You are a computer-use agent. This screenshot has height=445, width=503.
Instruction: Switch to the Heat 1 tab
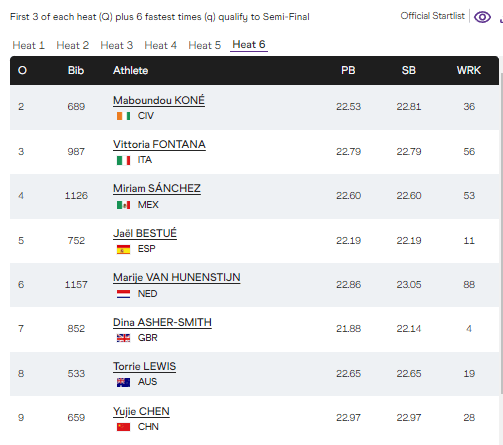click(x=29, y=45)
